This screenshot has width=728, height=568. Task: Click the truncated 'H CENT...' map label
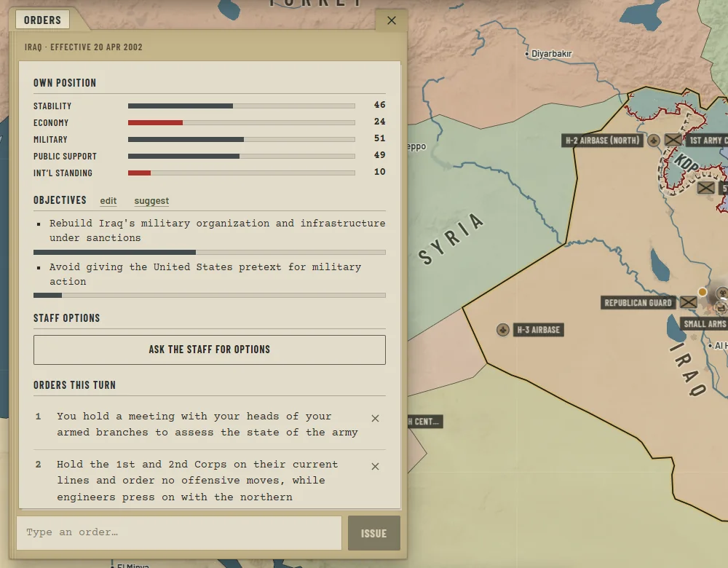tap(425, 422)
